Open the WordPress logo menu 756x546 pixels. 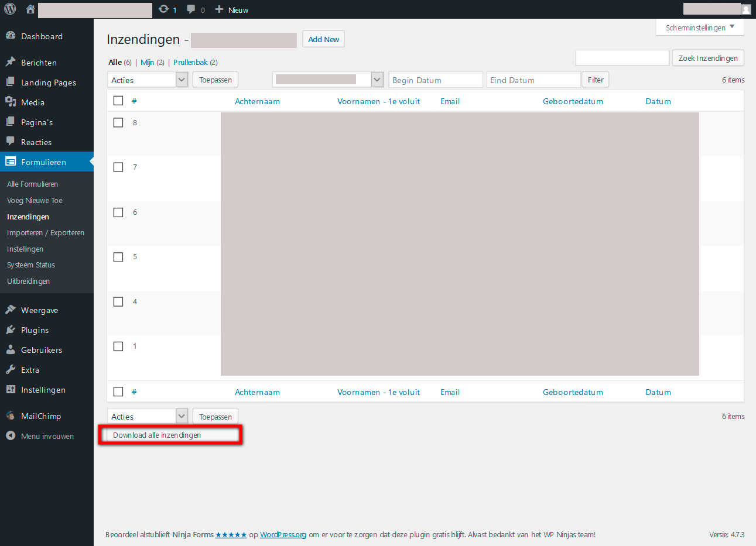(x=10, y=9)
